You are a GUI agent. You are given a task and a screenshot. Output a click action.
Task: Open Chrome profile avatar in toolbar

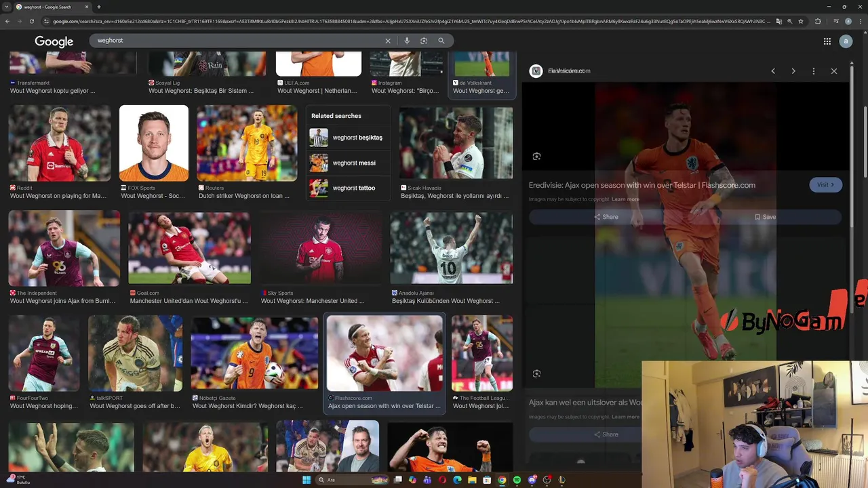pos(848,21)
